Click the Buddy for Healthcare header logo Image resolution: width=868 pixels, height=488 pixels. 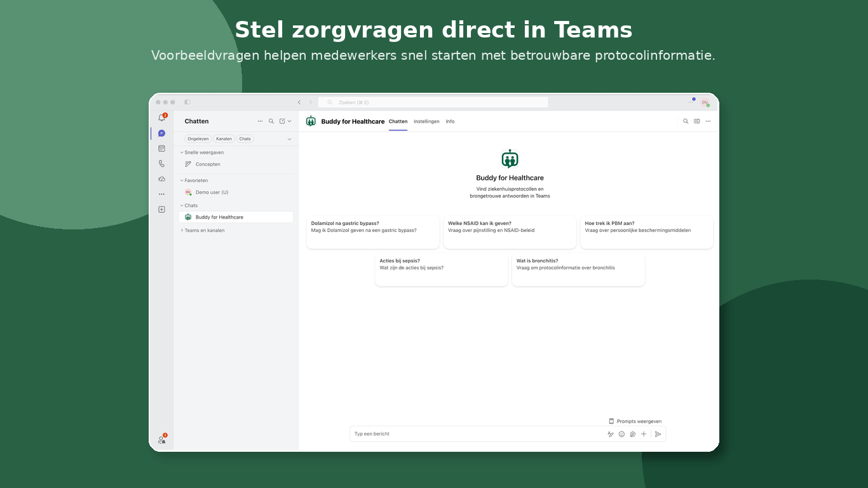(x=311, y=121)
